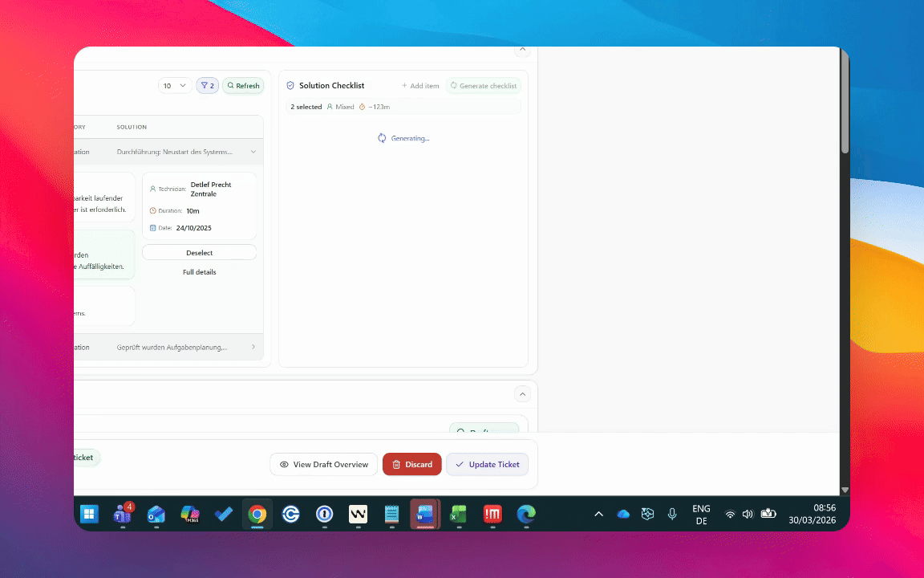The width and height of the screenshot is (924, 578).
Task: Switch to Microsoft Excel in the taskbar
Action: click(459, 515)
